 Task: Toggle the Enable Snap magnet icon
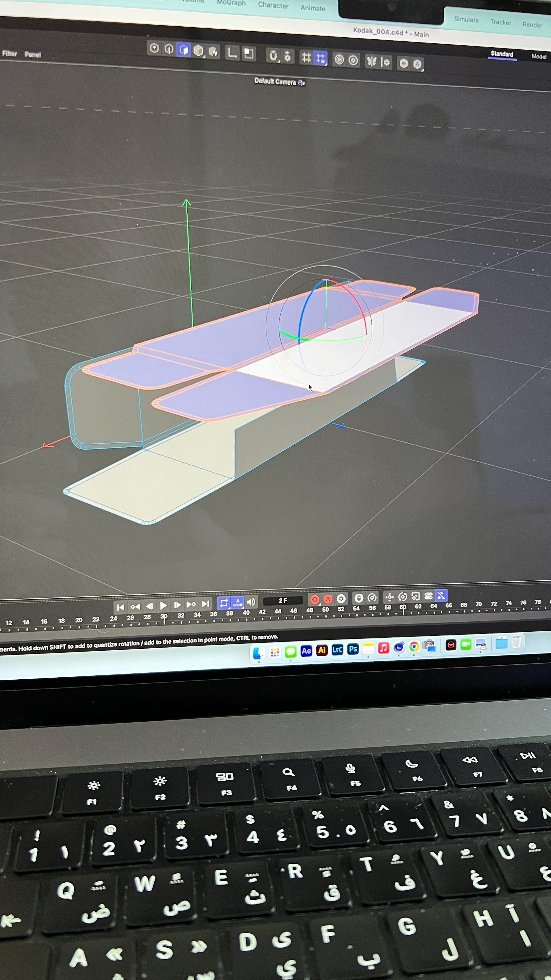click(273, 55)
